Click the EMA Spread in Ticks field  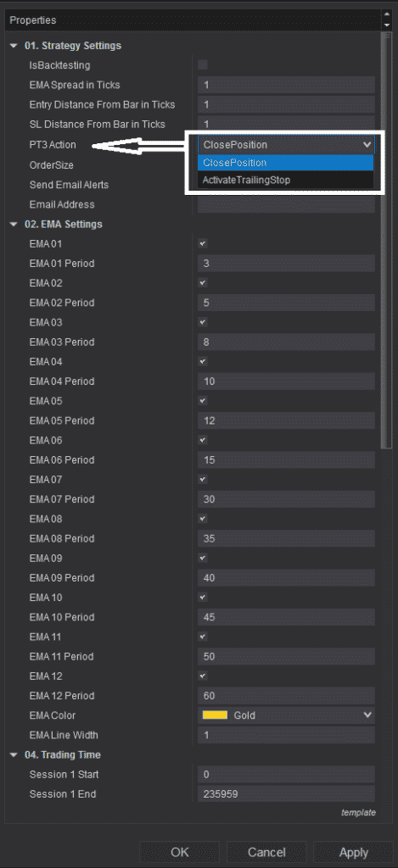click(x=286, y=86)
